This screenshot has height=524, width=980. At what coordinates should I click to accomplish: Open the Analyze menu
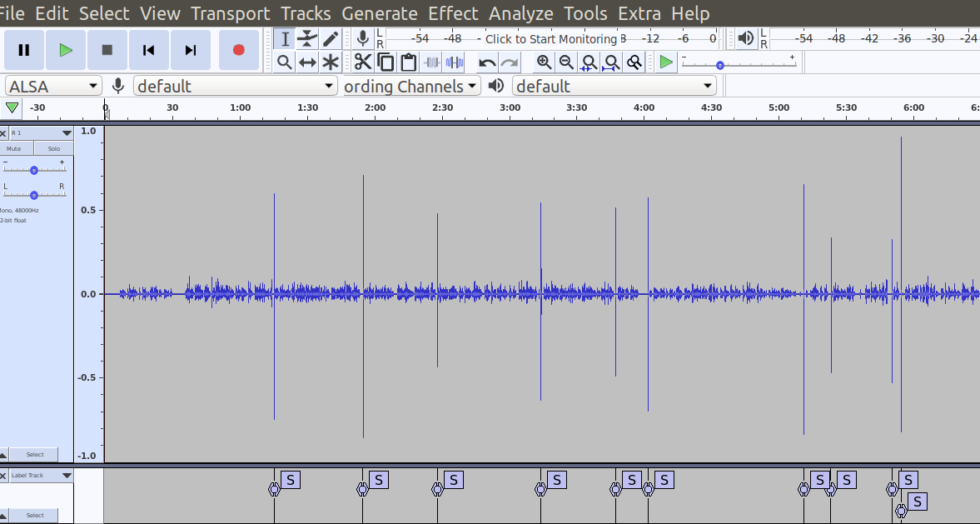tap(521, 13)
